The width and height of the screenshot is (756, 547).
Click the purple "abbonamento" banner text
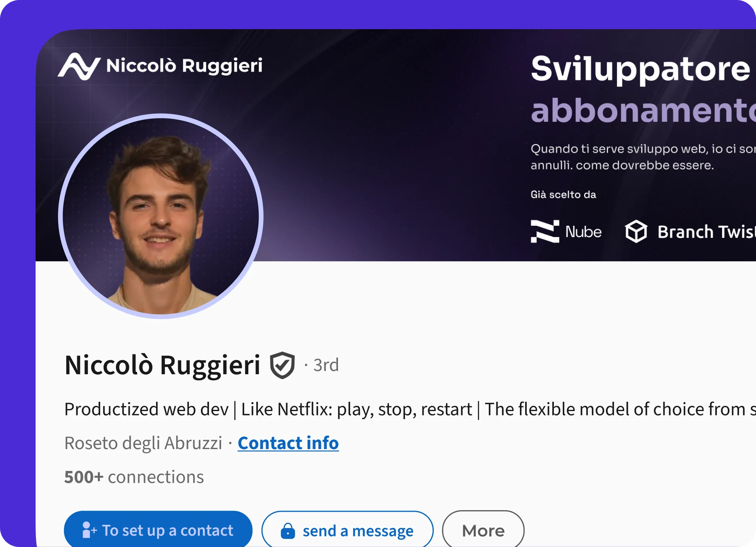point(643,110)
